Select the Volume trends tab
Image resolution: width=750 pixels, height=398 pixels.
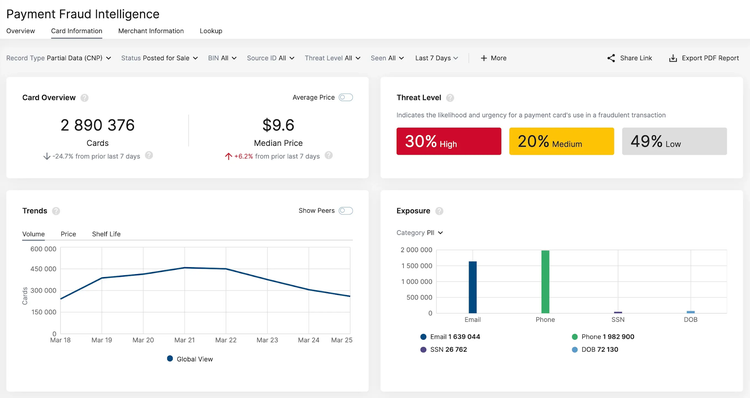click(x=33, y=234)
